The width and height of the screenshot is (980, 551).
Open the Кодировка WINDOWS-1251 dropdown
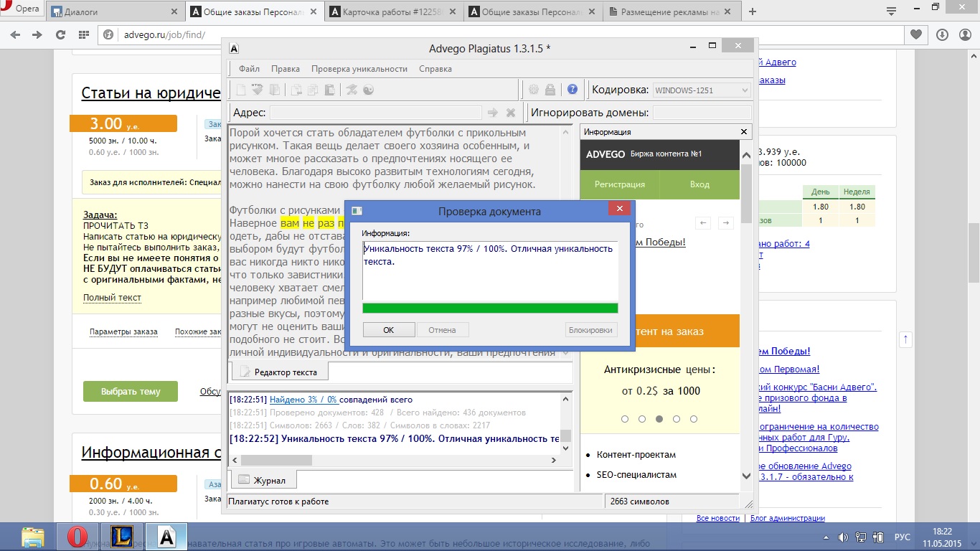point(701,90)
